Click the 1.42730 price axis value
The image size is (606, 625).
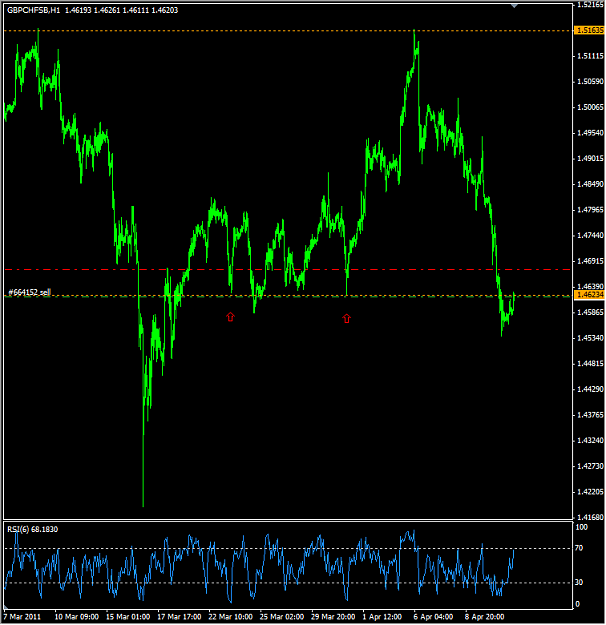[x=590, y=466]
